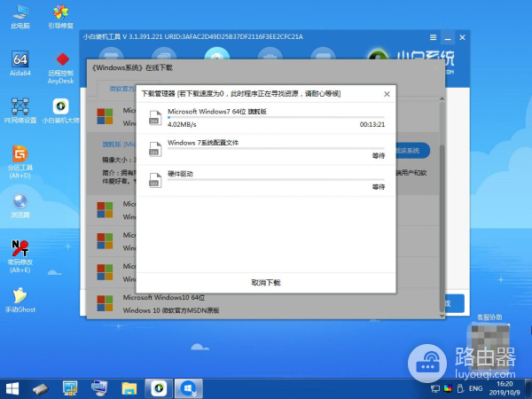Screen dimensions: 532x399
Task: Click Microsoft Windows7 64位 旗舰版 title
Action: pyautogui.click(x=217, y=112)
